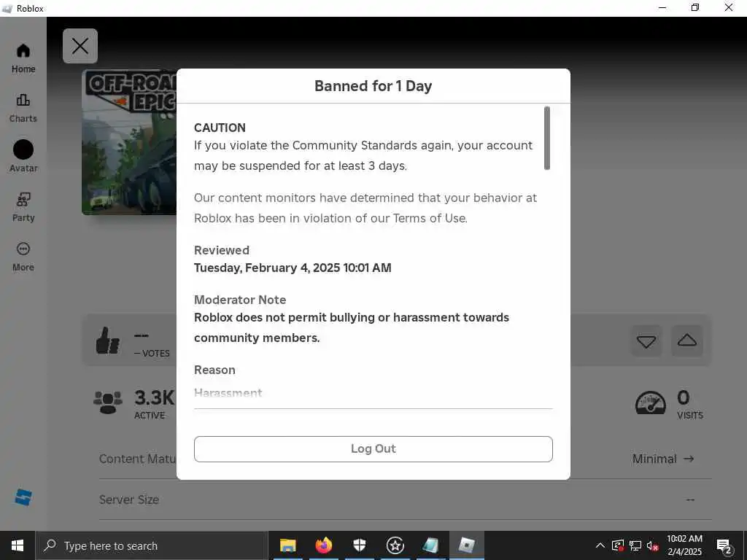Click the thumbs up vote arrow button
Screen dimensions: 747x560
pos(687,341)
